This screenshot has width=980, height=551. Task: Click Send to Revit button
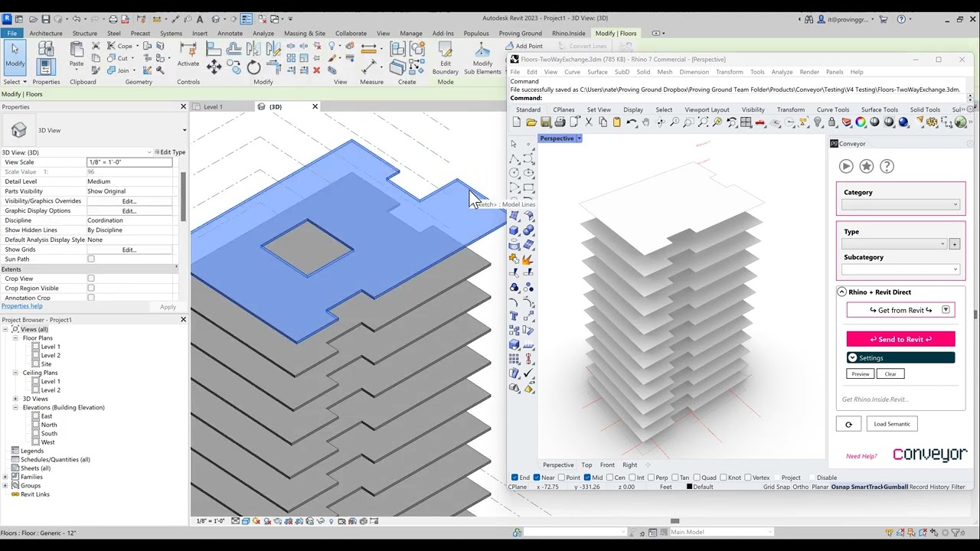click(x=900, y=339)
